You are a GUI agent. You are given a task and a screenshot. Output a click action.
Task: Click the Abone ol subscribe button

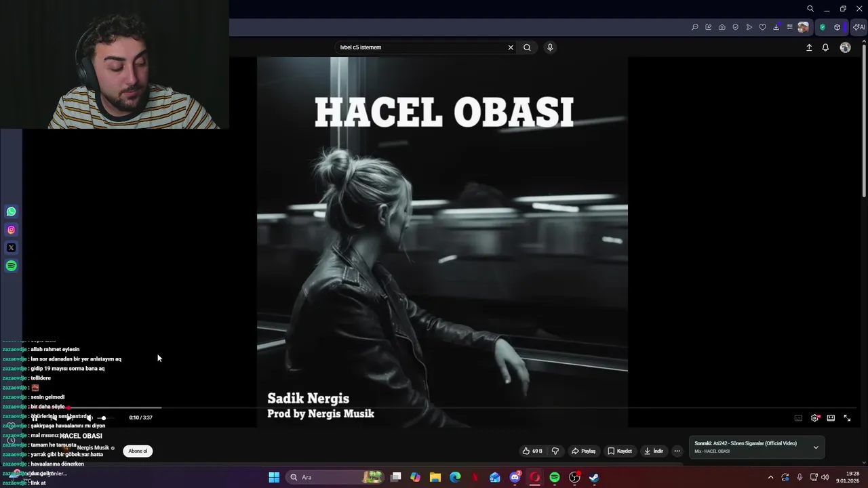138,451
